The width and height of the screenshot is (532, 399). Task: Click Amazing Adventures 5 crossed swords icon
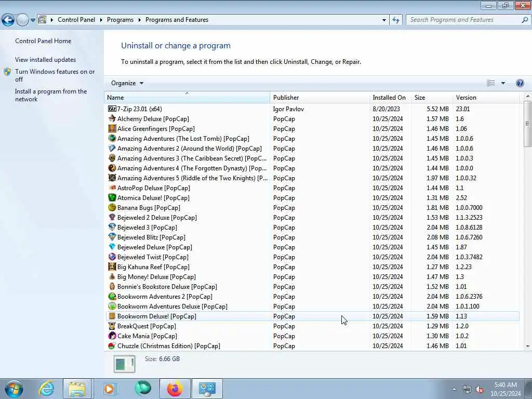[x=112, y=178]
